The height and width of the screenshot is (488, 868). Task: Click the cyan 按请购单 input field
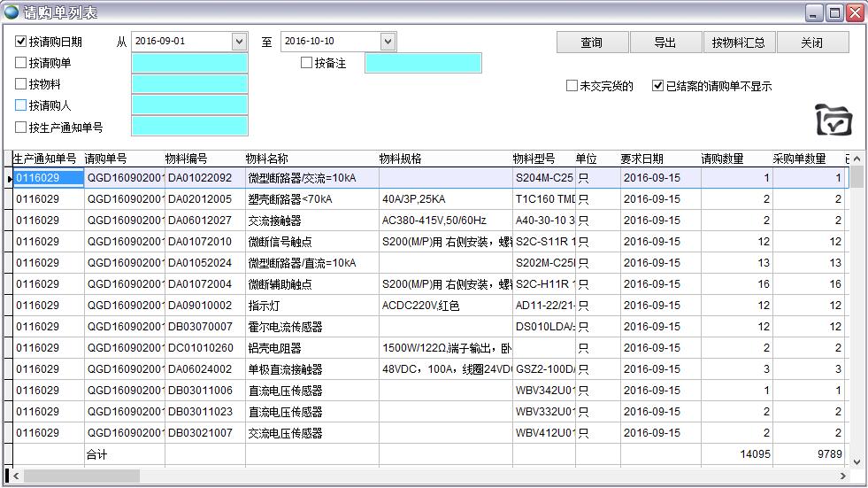coord(189,63)
